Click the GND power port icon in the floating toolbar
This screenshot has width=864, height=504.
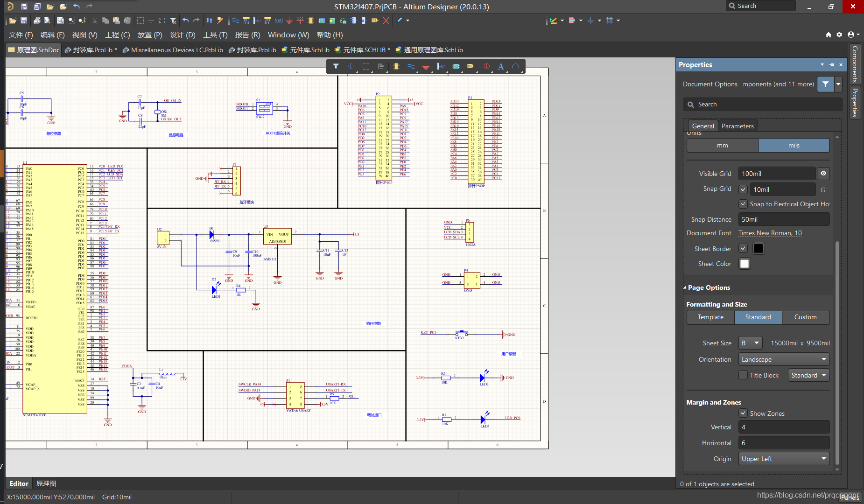(426, 66)
